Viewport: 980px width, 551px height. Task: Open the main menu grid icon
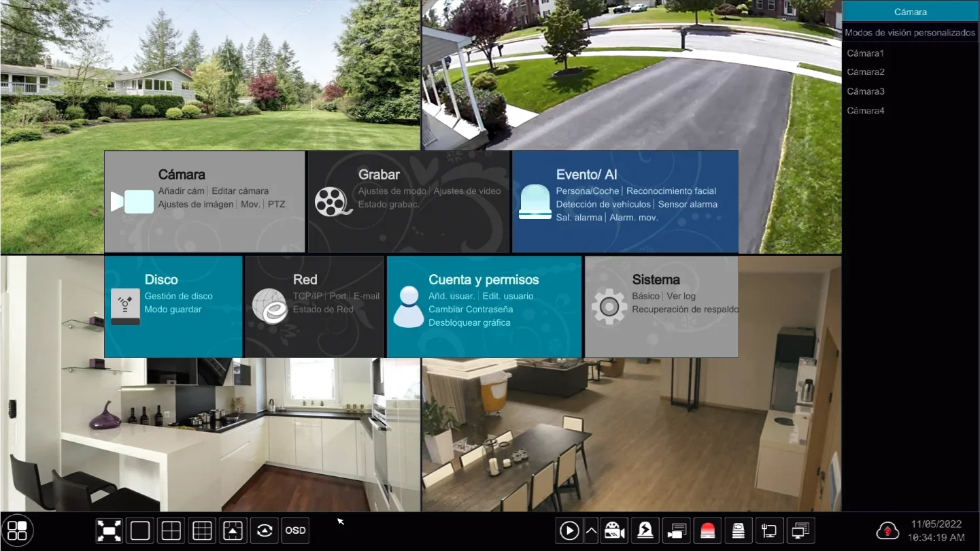click(17, 531)
